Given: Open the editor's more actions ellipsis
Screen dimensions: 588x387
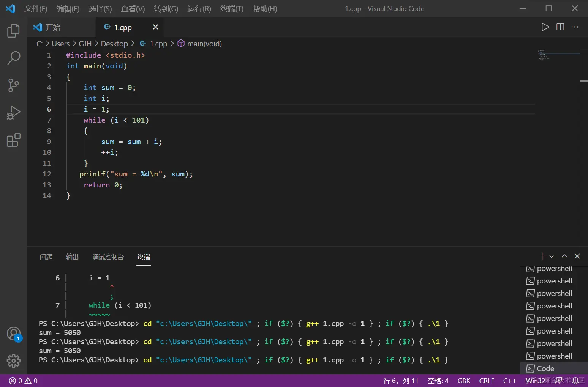Looking at the screenshot, I should 575,27.
